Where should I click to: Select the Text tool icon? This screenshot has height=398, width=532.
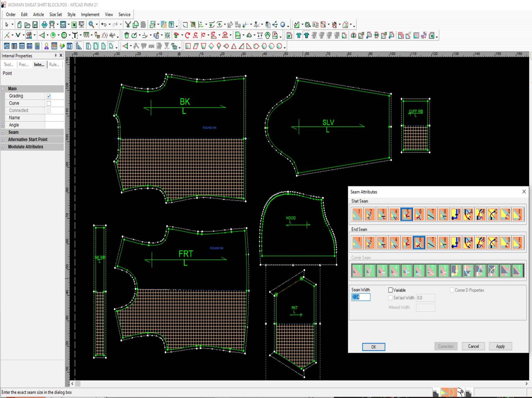[x=74, y=35]
